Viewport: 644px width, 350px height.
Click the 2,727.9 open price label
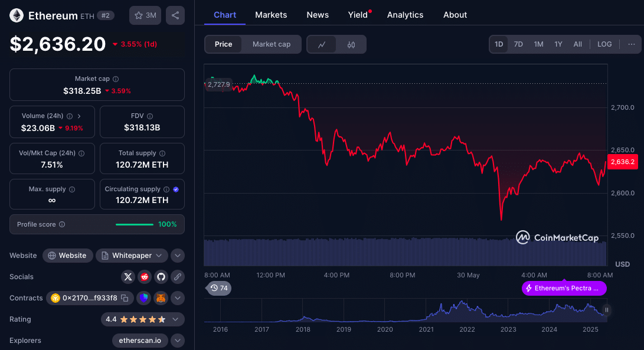218,84
